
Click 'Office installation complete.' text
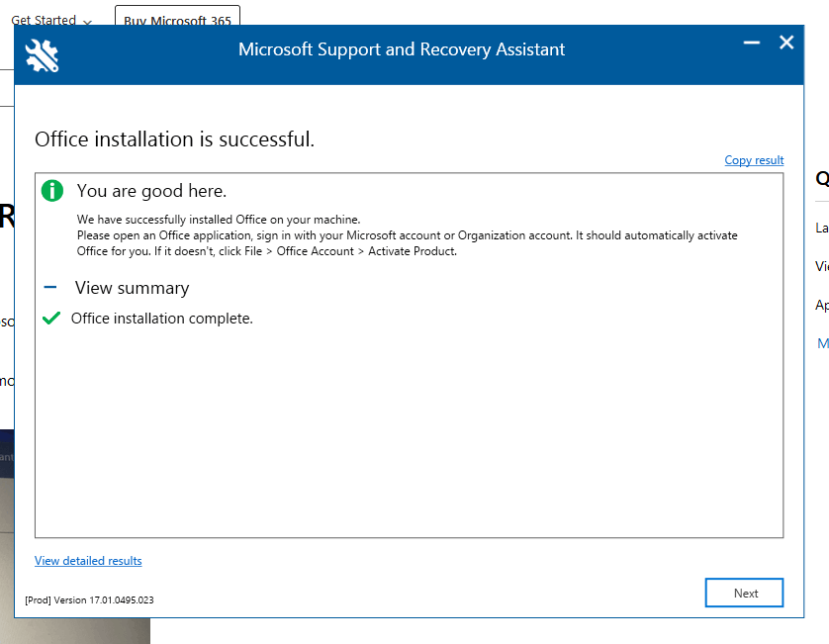click(x=162, y=319)
